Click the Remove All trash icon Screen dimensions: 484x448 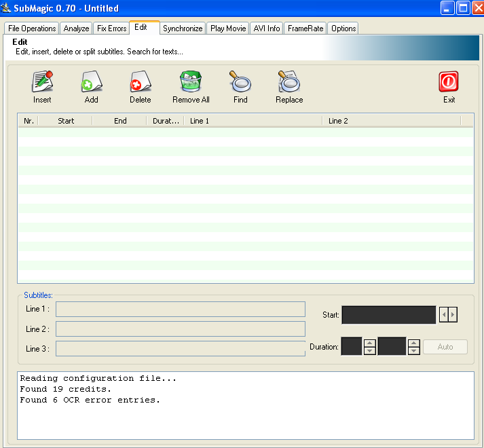(191, 82)
